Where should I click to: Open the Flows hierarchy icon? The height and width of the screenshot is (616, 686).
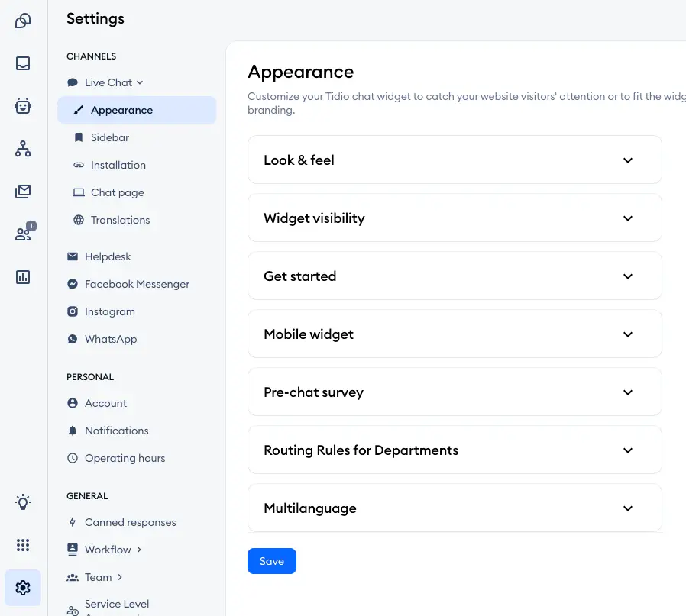(23, 149)
